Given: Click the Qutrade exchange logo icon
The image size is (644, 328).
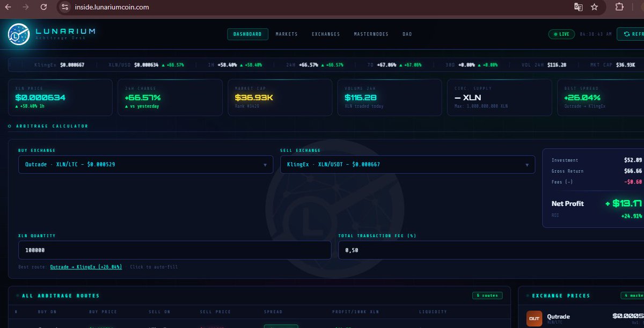Looking at the screenshot, I should pos(535,319).
